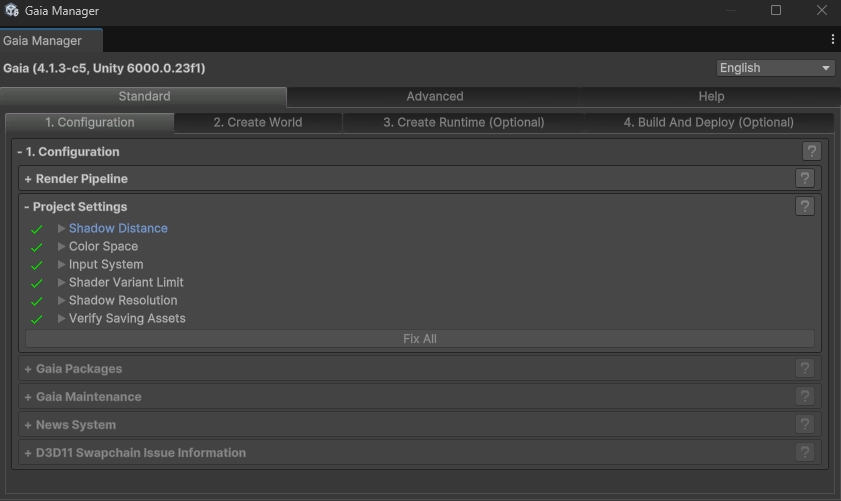841x501 pixels.
Task: Click the green checkmark beside Shadow Resolution
Action: (x=36, y=301)
